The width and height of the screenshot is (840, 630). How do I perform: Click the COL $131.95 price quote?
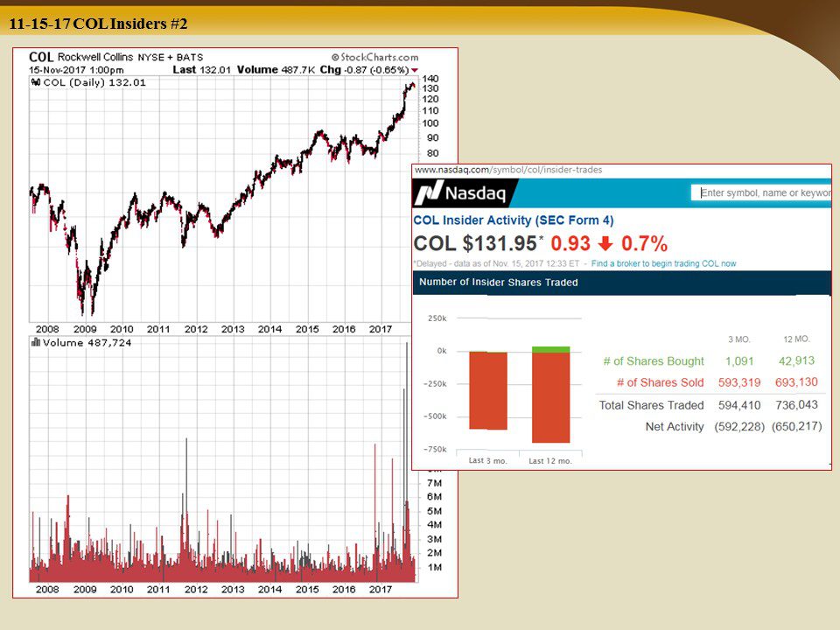[475, 244]
